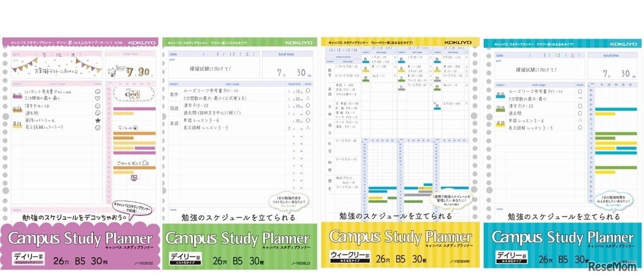Select the Campus Study Planner title on pink cover
Image resolution: width=644 pixels, height=278 pixels.
pos(80,238)
